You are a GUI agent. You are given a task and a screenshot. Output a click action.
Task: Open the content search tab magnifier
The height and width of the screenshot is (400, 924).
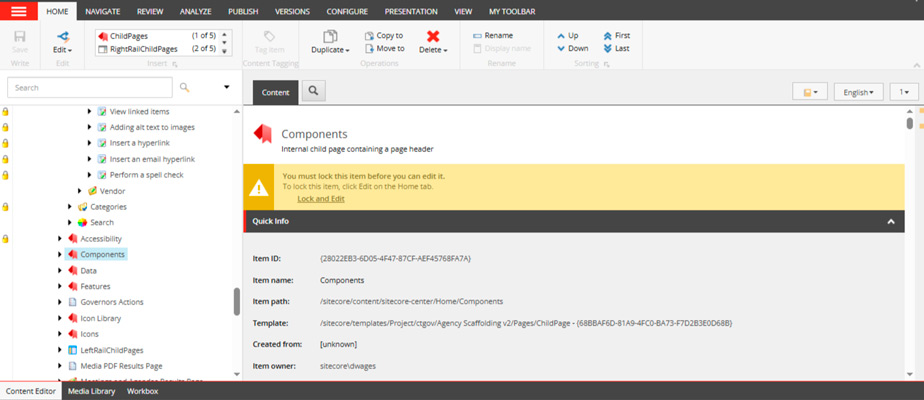coord(314,91)
